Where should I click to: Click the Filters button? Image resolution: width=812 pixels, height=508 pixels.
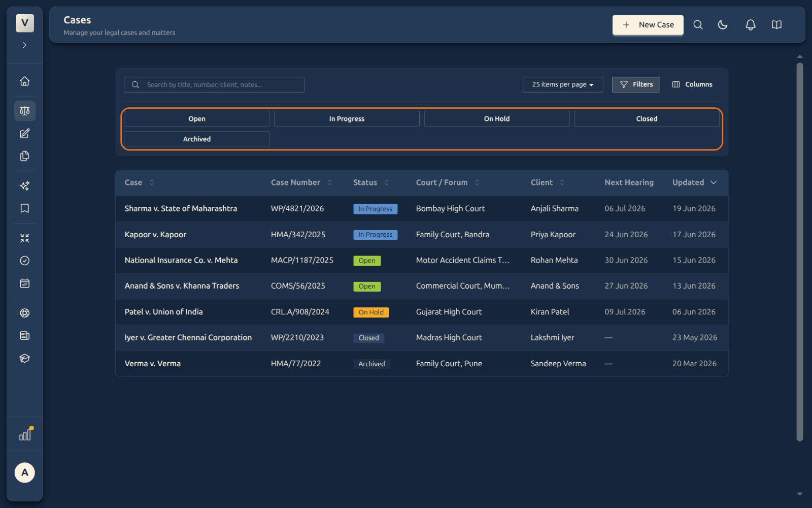tap(636, 85)
